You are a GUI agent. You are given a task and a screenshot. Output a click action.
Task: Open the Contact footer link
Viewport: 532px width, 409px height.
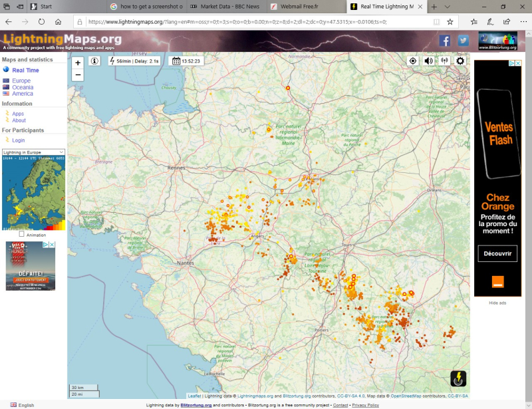(x=340, y=405)
